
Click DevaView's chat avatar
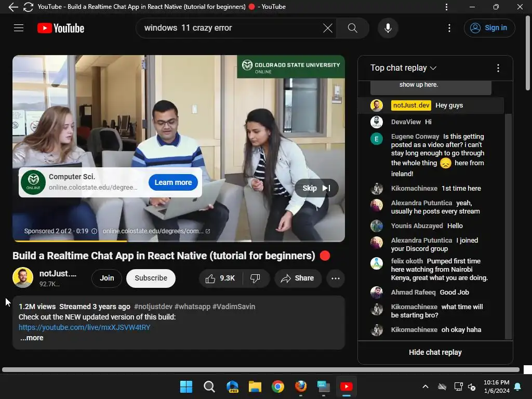(377, 122)
